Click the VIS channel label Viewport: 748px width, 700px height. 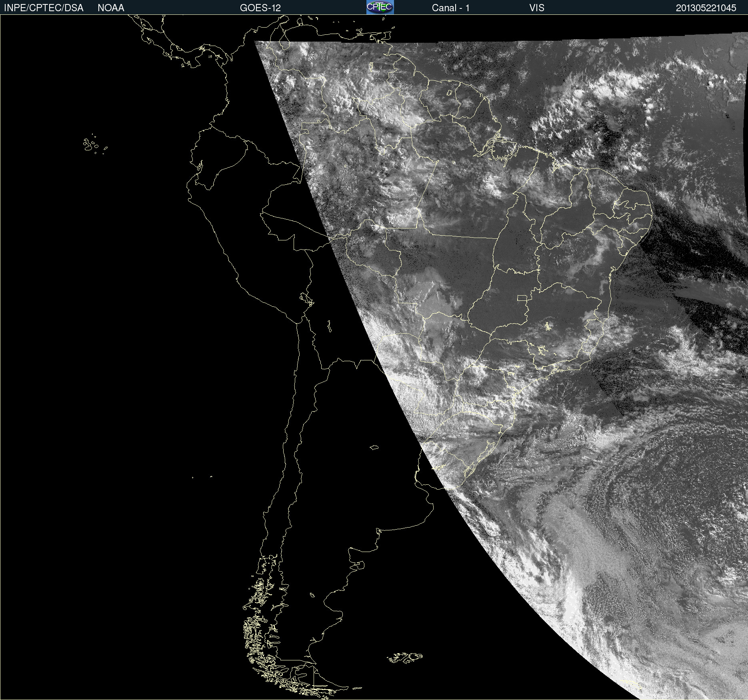(537, 8)
